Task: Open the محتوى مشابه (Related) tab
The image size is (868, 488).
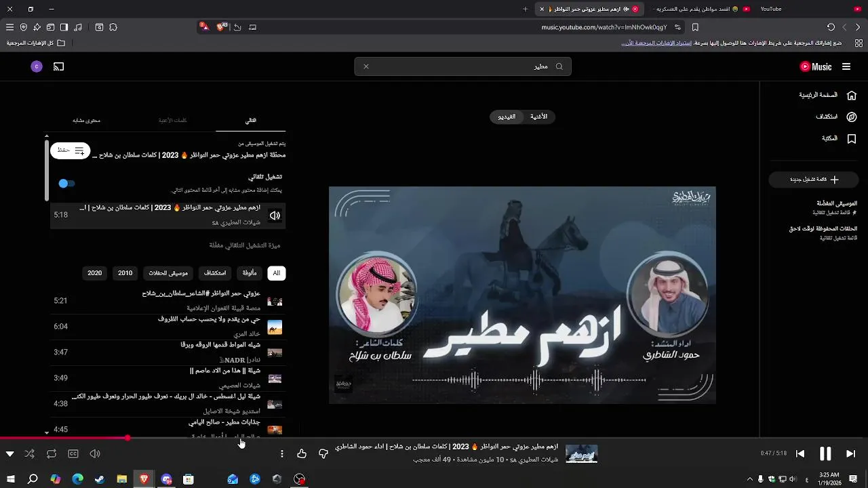Action: 86,120
